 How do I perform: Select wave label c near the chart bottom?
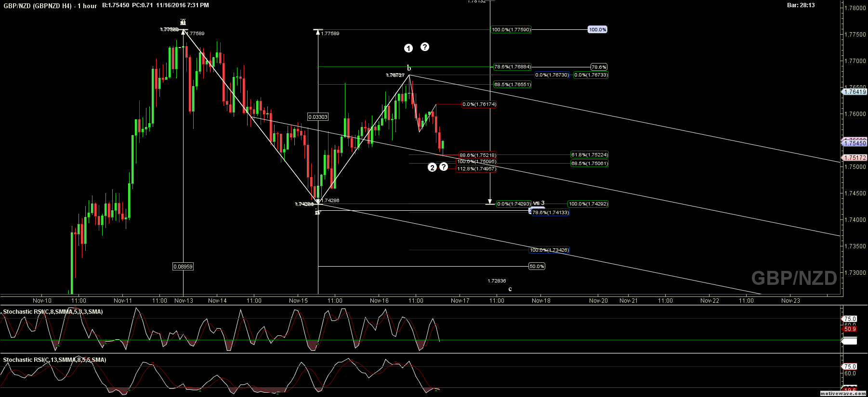click(x=510, y=289)
